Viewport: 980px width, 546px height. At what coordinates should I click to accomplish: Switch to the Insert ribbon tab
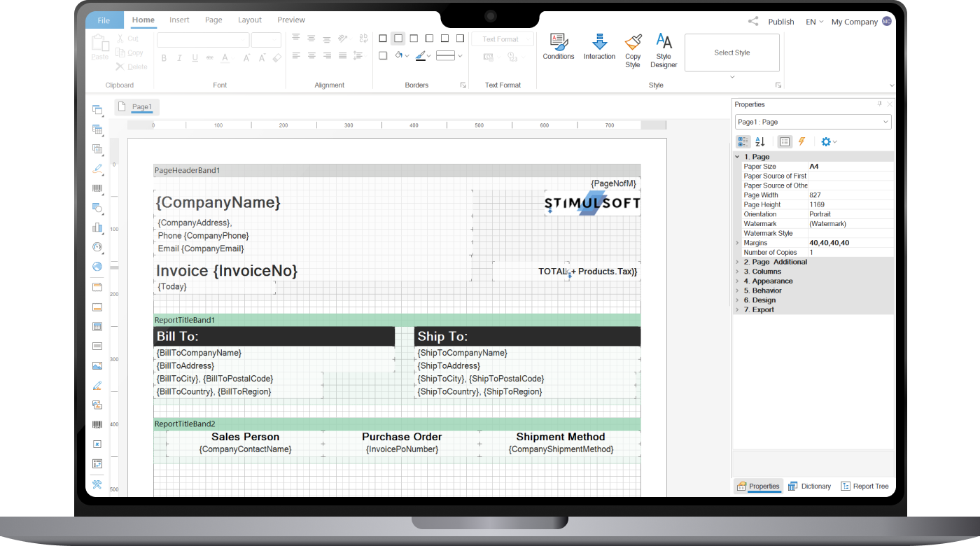click(179, 20)
